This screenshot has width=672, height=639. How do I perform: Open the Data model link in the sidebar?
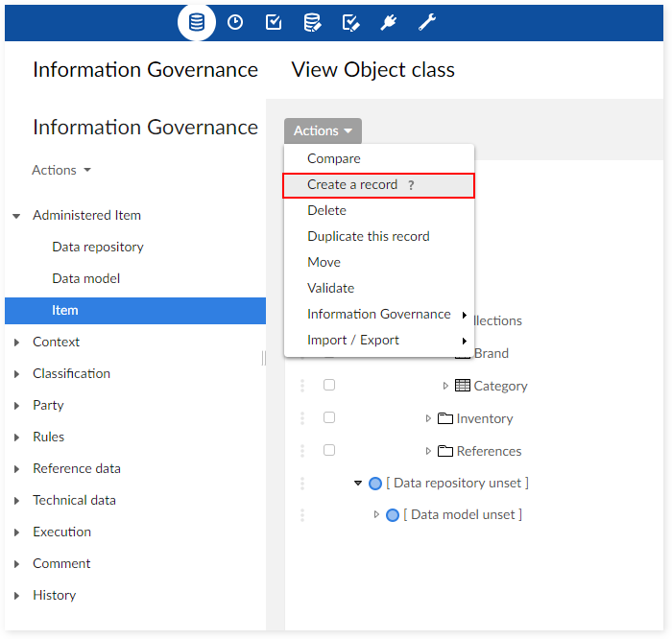tap(85, 278)
